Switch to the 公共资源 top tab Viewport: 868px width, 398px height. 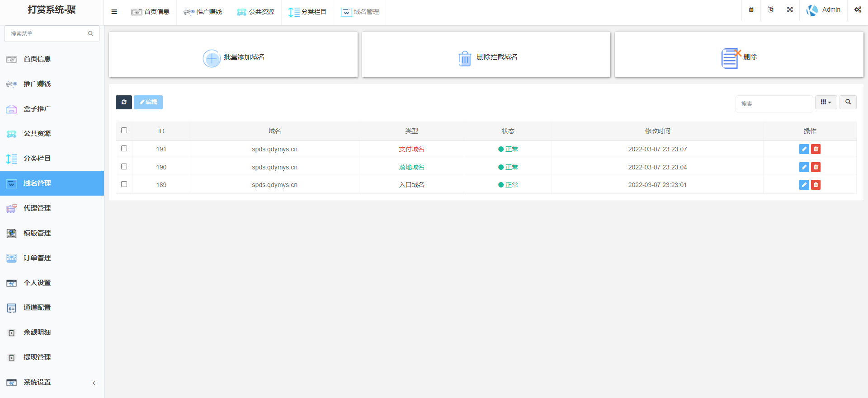pyautogui.click(x=255, y=12)
